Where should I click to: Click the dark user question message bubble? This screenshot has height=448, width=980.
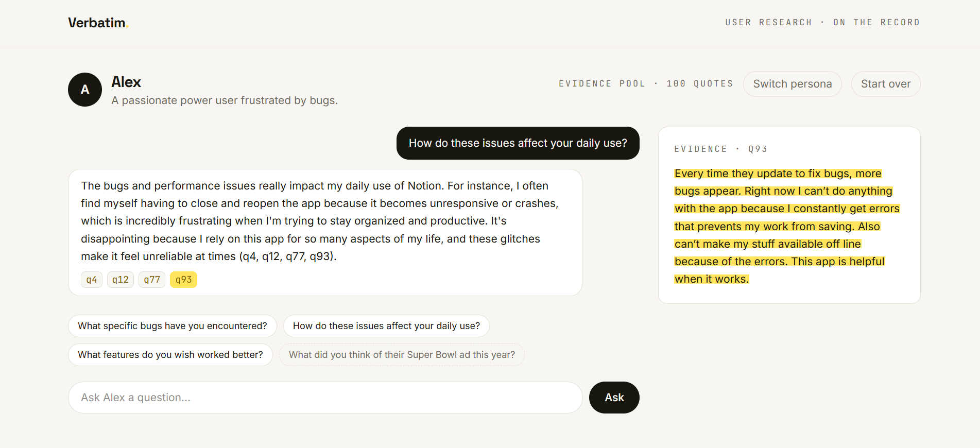[518, 143]
